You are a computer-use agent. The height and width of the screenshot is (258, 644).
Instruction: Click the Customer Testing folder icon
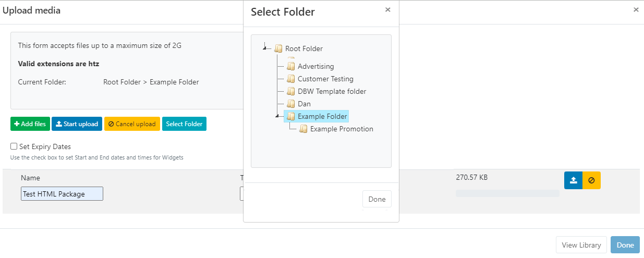coord(291,79)
